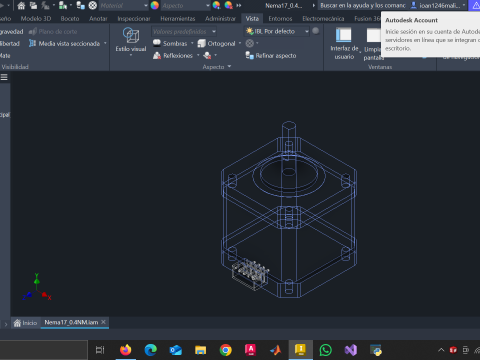480x360 pixels.
Task: Click the help search input field
Action: point(363,5)
